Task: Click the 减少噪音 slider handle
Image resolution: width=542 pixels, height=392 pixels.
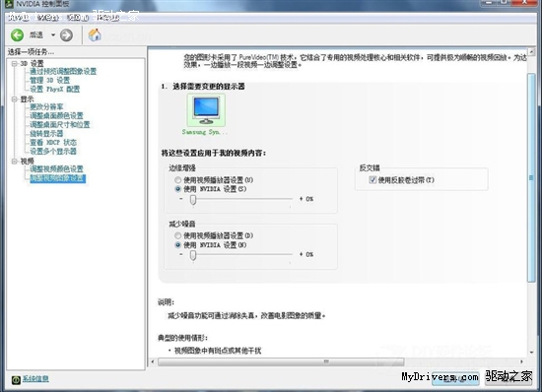Action: [193, 255]
